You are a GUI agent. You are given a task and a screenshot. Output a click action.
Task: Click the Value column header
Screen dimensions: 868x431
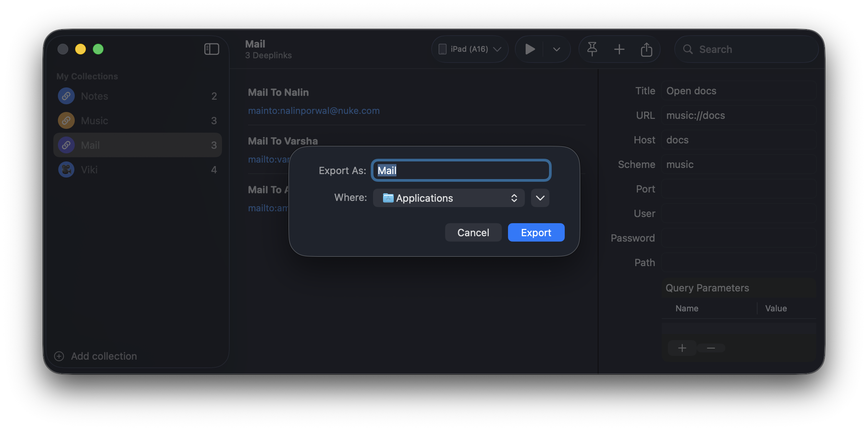[x=776, y=308]
